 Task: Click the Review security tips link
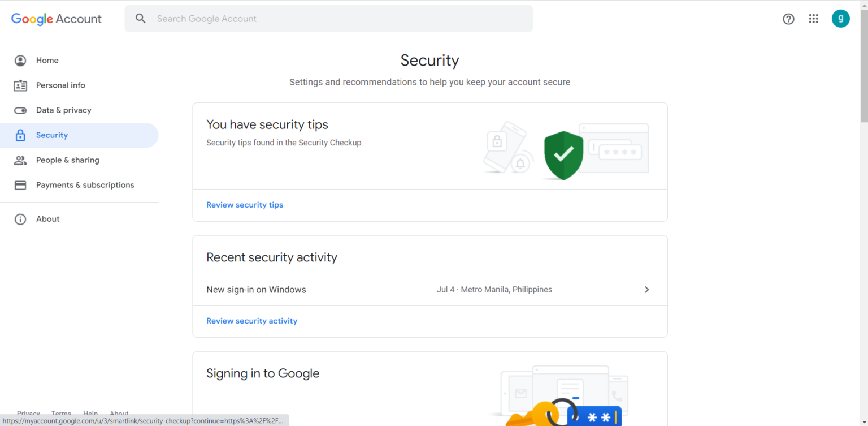pyautogui.click(x=245, y=205)
